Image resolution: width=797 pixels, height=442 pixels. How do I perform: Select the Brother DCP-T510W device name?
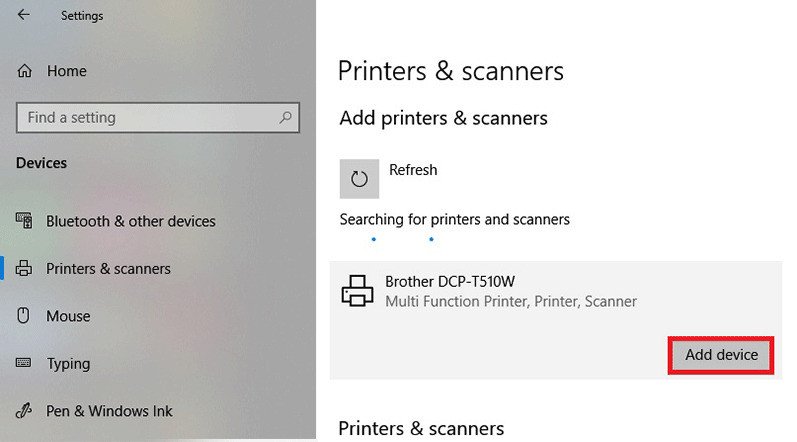tap(450, 281)
